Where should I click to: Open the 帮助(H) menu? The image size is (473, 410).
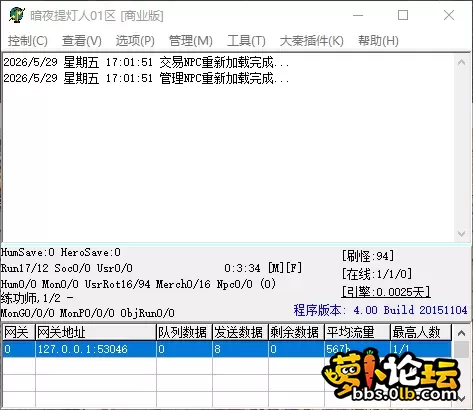tap(378, 41)
